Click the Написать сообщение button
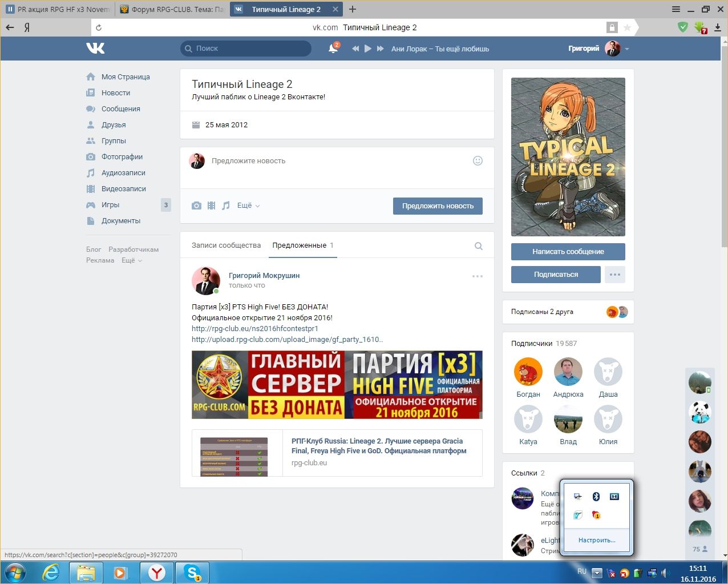Viewport: 728px width, 584px height. [x=568, y=252]
